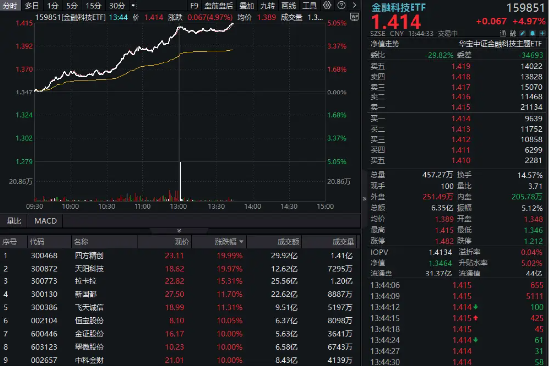The height and width of the screenshot is (367, 550).
Task: Click the small icon at chart's top-right corner
Action: (355, 17)
